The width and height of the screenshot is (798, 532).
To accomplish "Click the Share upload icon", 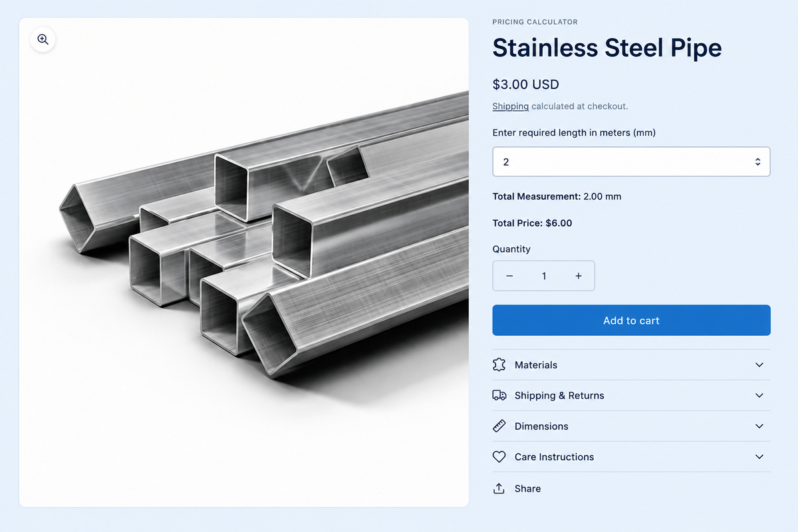I will point(499,488).
